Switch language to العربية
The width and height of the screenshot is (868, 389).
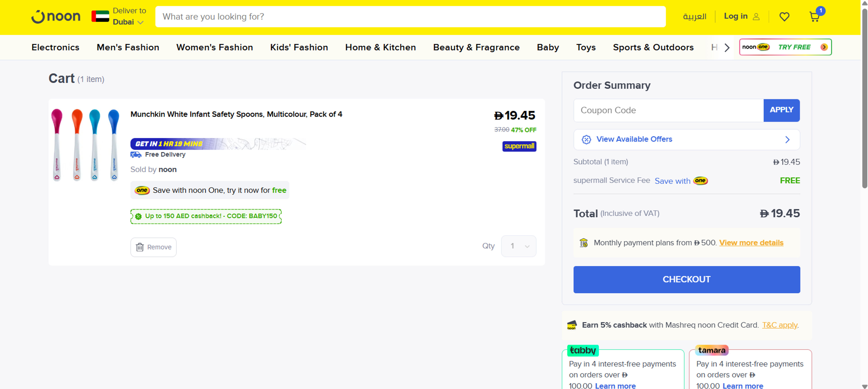[x=694, y=16]
